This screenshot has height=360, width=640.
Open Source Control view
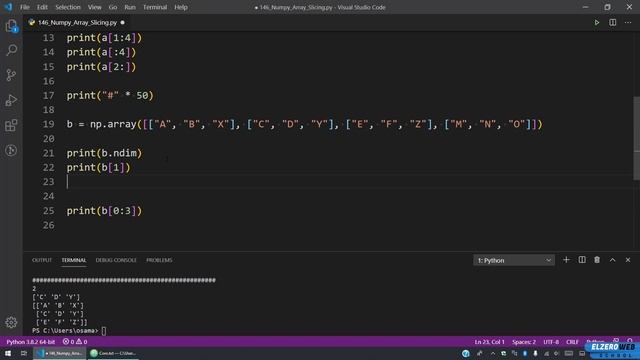(11, 75)
